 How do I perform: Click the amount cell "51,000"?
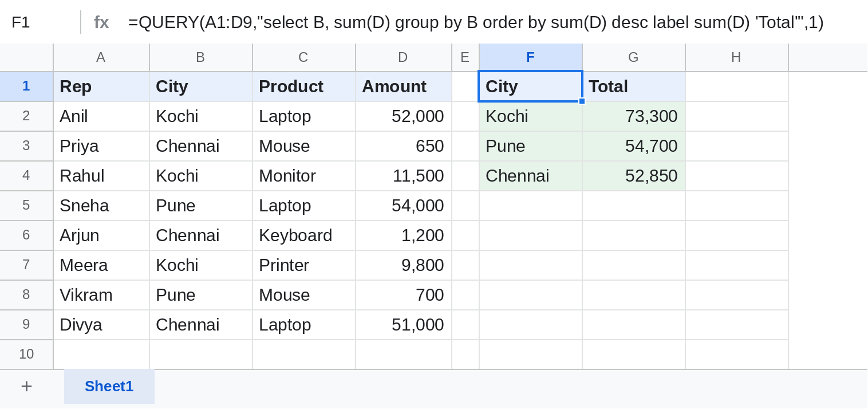tap(404, 325)
